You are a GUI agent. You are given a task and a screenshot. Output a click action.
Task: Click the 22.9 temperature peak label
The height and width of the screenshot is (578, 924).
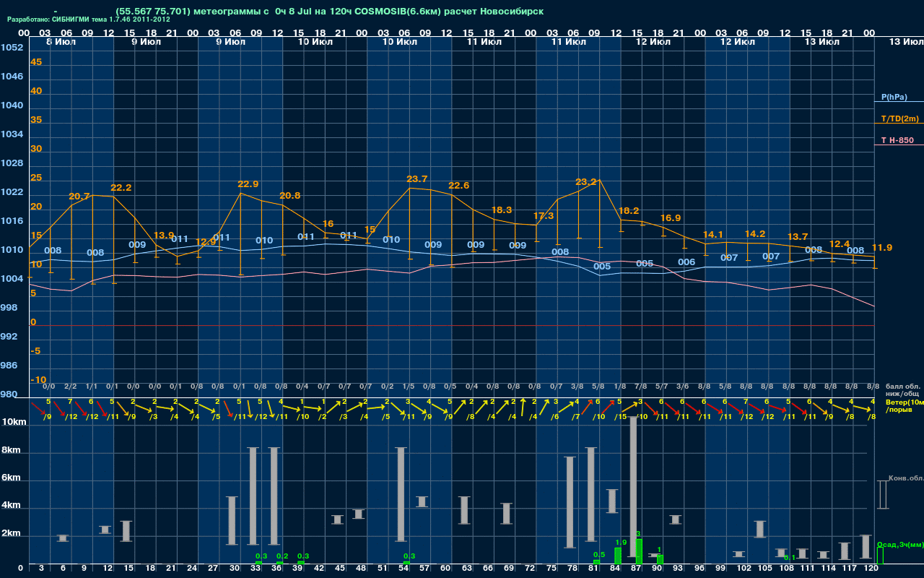pyautogui.click(x=248, y=184)
